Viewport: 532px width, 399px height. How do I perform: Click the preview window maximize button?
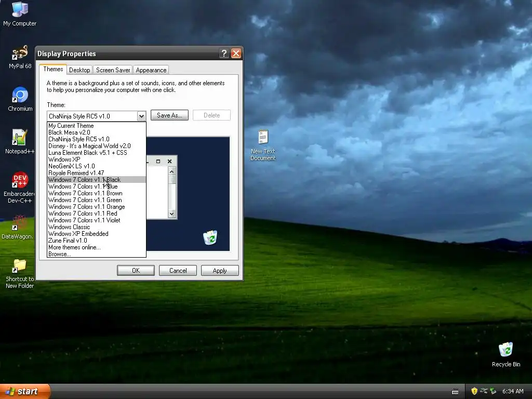coord(158,162)
